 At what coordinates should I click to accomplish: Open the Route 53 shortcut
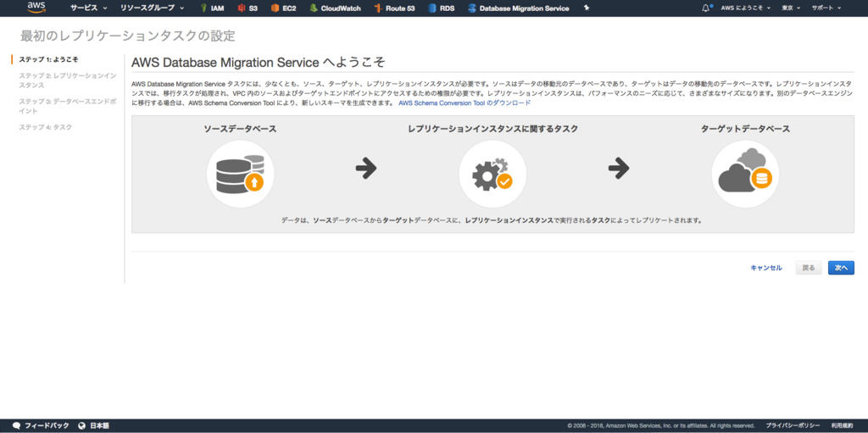(394, 8)
